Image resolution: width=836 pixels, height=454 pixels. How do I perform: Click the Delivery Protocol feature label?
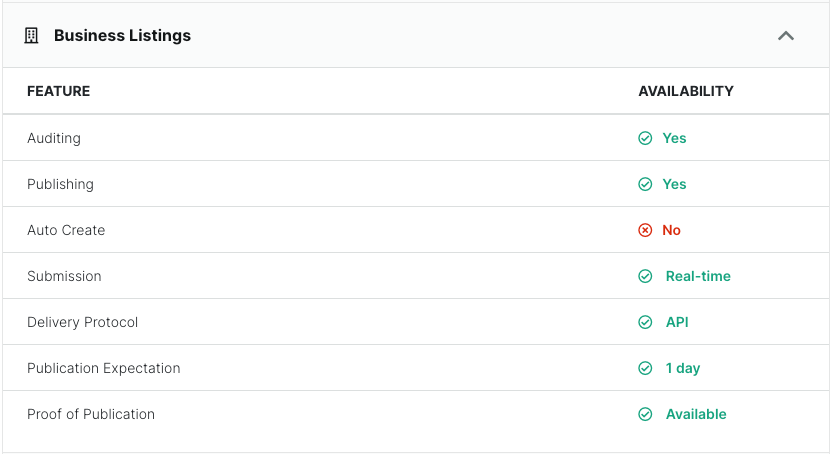pos(83,322)
